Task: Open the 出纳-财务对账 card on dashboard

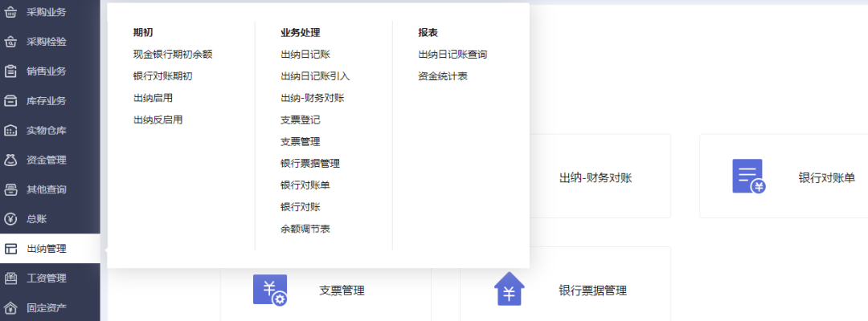Action: pyautogui.click(x=595, y=177)
